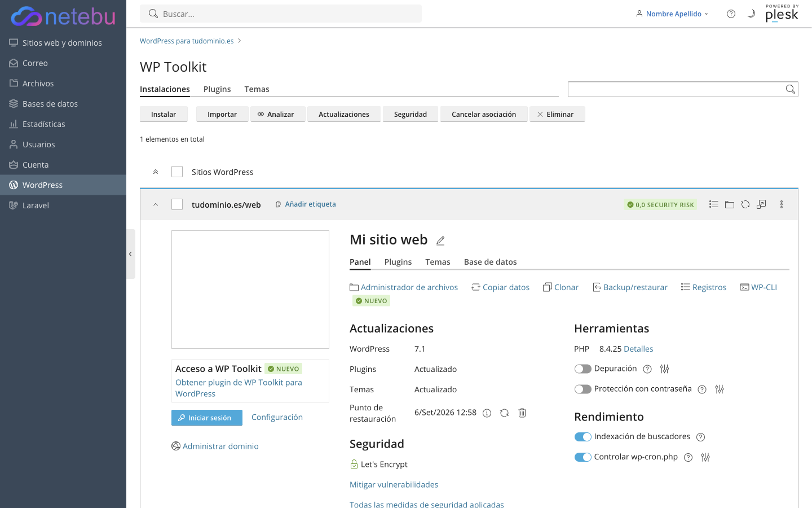The height and width of the screenshot is (508, 812).
Task: Enable the Depuración toggle
Action: click(x=582, y=369)
